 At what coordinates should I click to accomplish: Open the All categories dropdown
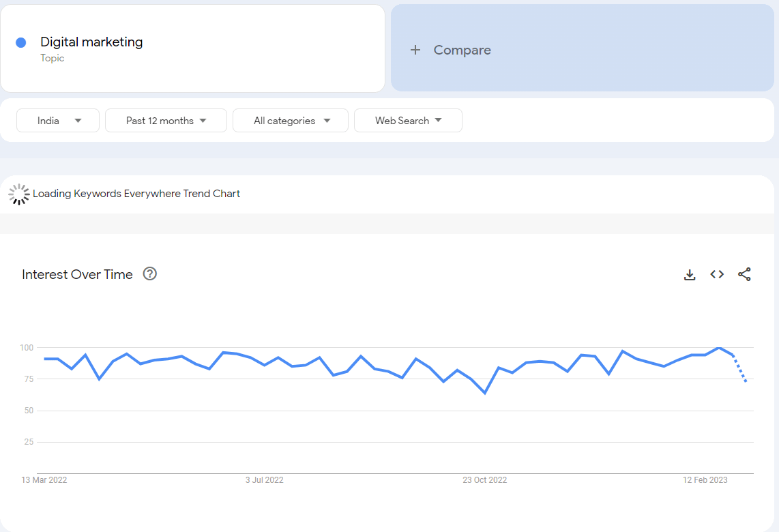pos(291,121)
